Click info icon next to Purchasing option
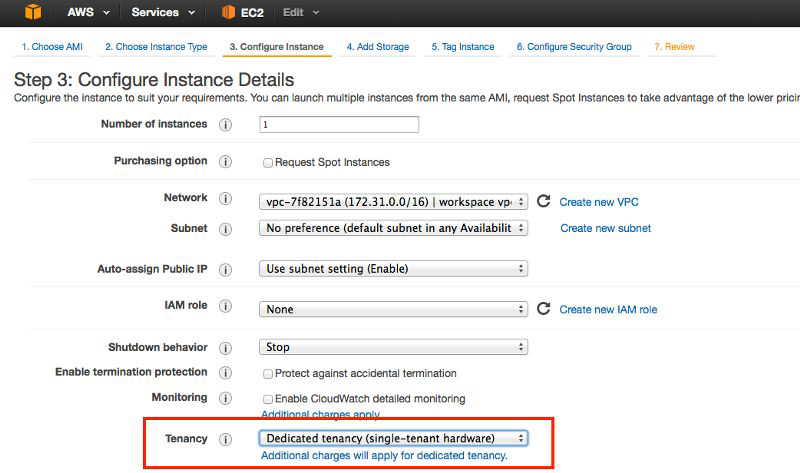Image resolution: width=800 pixels, height=473 pixels. (225, 162)
